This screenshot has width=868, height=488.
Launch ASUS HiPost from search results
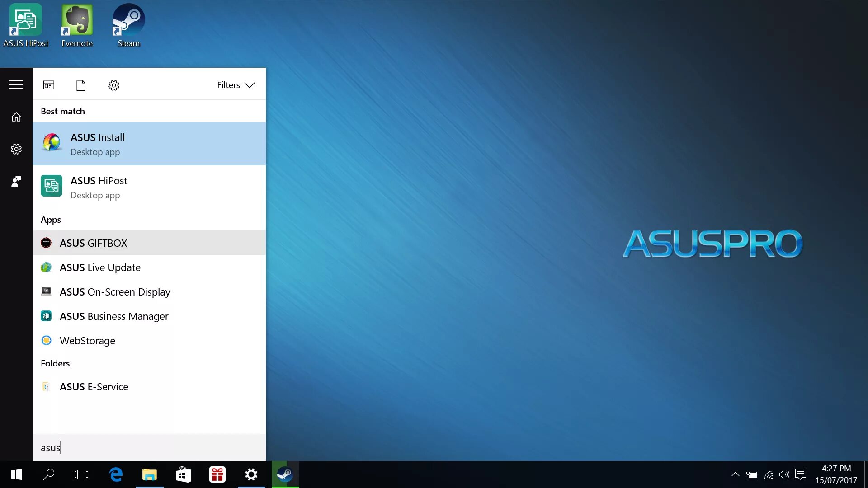(149, 187)
